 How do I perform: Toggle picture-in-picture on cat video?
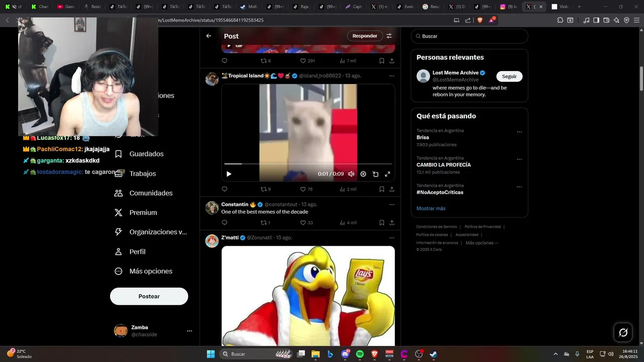pyautogui.click(x=375, y=174)
